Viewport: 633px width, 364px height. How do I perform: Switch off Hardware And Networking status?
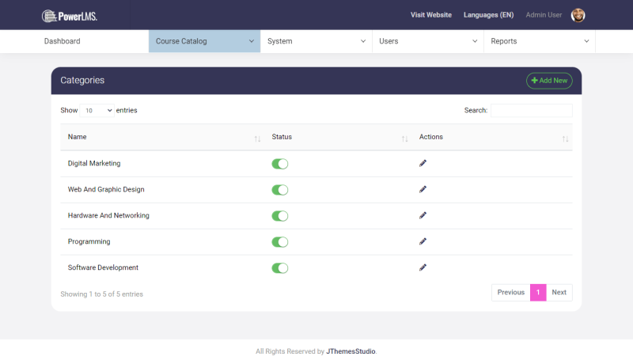point(280,216)
